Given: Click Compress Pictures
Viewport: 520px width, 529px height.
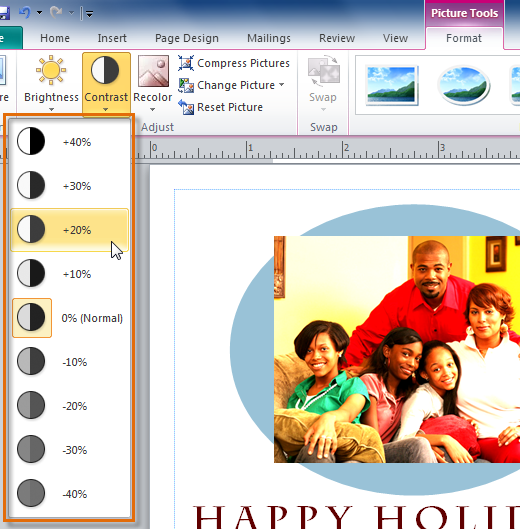Looking at the screenshot, I should (x=234, y=63).
